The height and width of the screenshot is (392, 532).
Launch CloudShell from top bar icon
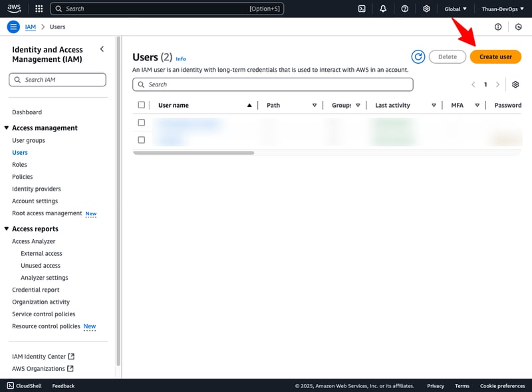(x=362, y=9)
